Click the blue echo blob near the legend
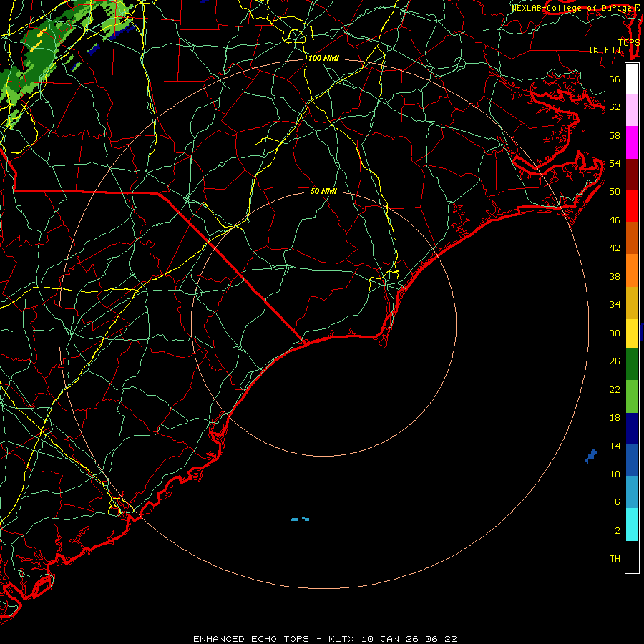 (x=591, y=456)
